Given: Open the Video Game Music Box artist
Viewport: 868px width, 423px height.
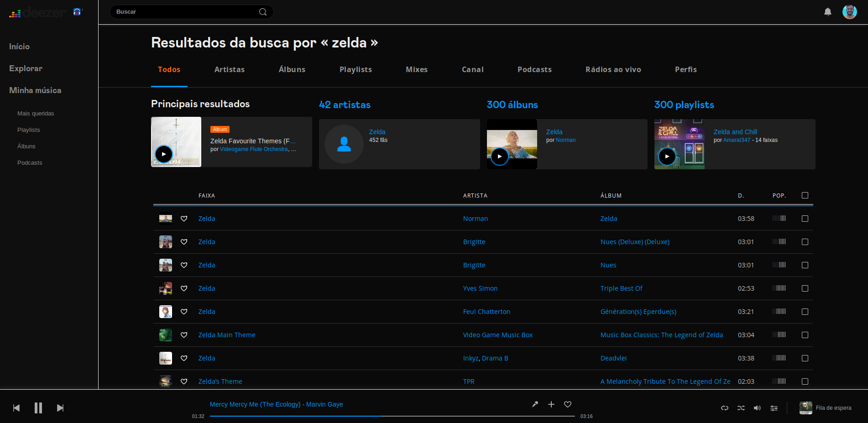Looking at the screenshot, I should [498, 335].
